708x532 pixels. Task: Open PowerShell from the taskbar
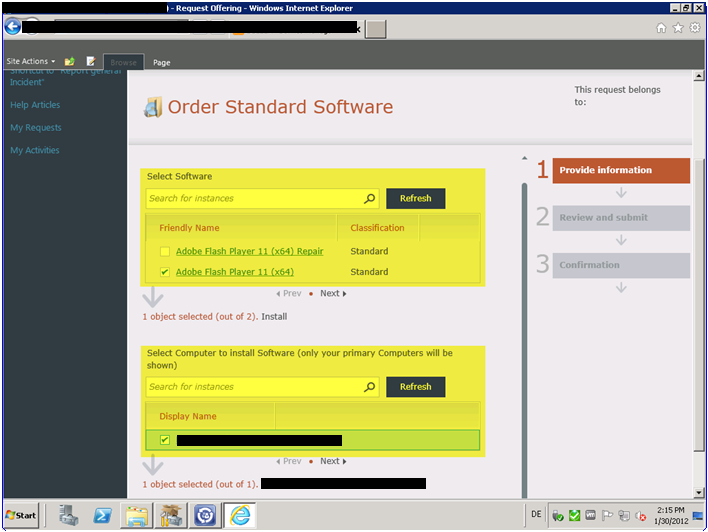click(102, 515)
